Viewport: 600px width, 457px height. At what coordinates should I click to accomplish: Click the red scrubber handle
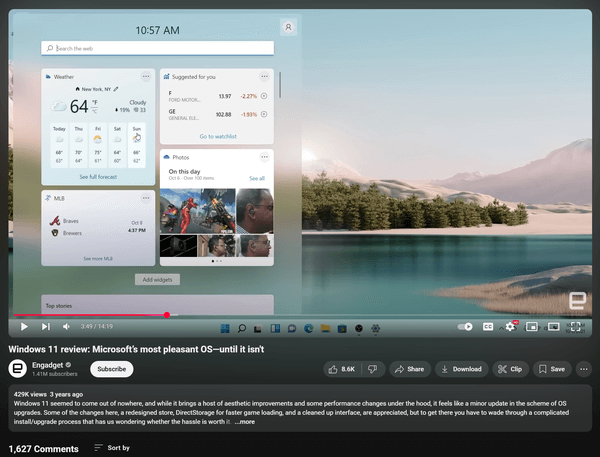tap(167, 315)
